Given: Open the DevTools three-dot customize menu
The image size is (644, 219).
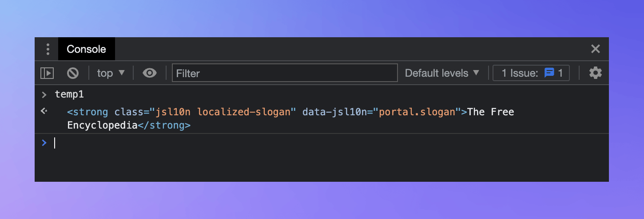Looking at the screenshot, I should pyautogui.click(x=48, y=49).
